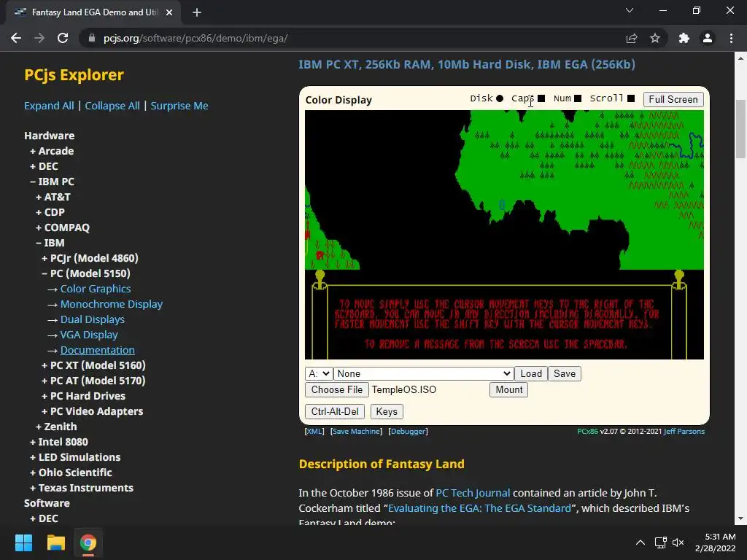The width and height of the screenshot is (747, 560).
Task: Open Chrome profile avatar
Action: point(708,38)
